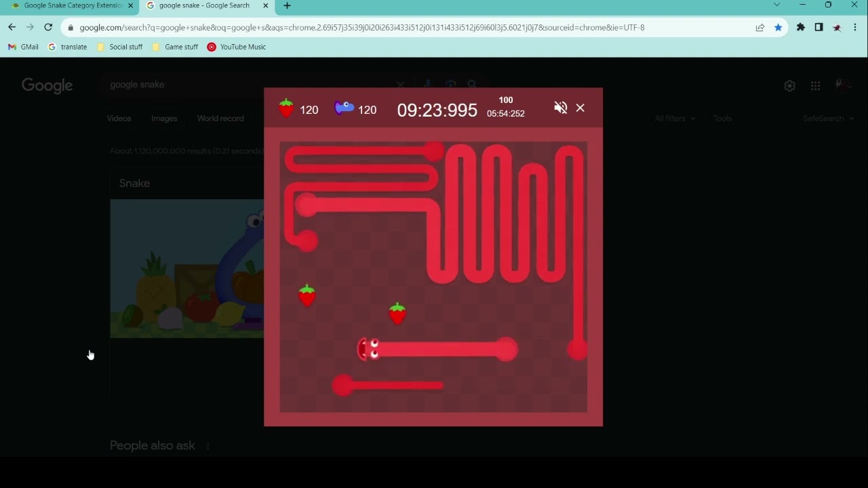Open the YouTube Music bookmark

tap(237, 47)
